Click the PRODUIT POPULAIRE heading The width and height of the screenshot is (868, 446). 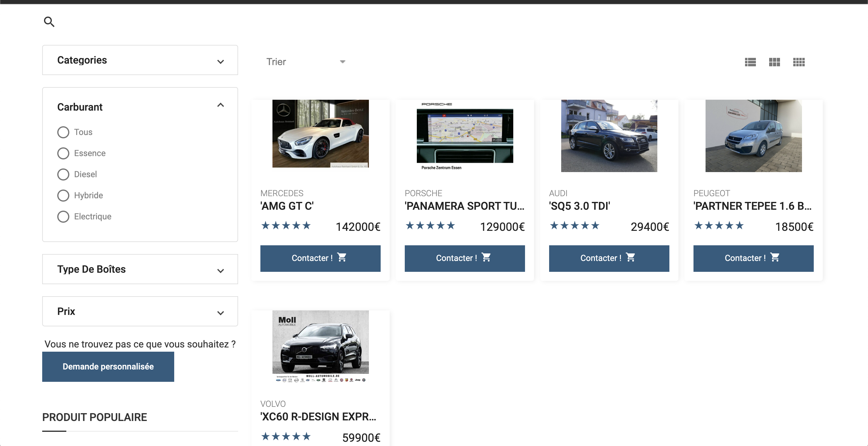(94, 417)
